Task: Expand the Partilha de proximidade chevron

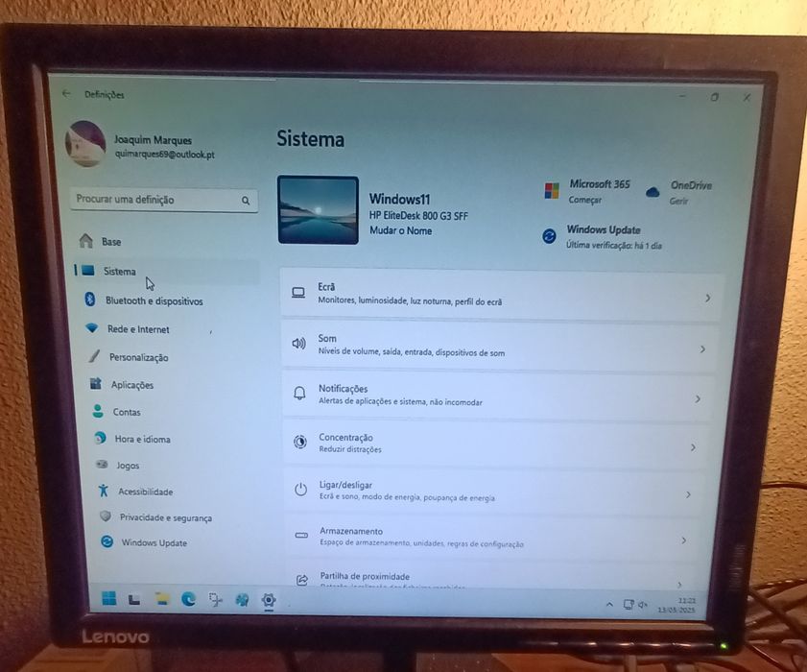Action: 679,584
